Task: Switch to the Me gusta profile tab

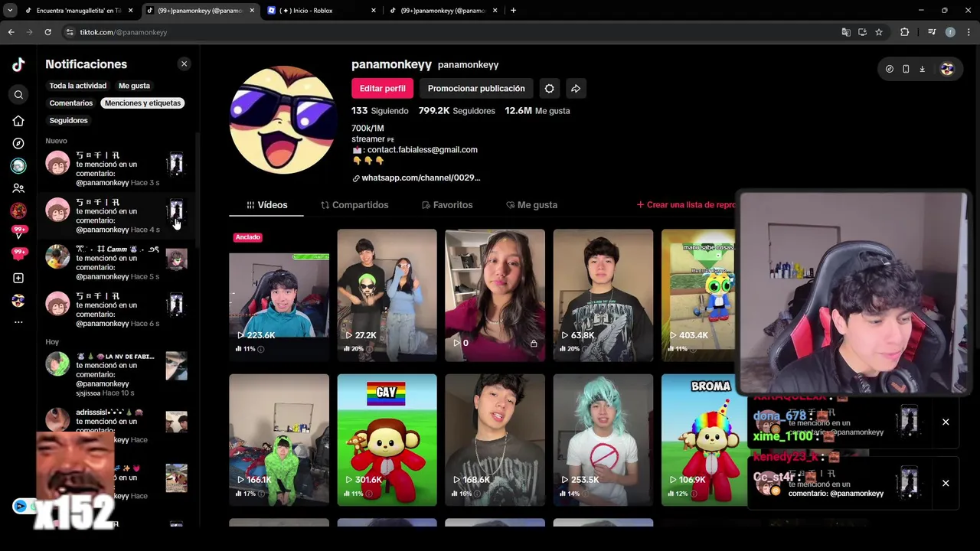Action: point(531,205)
